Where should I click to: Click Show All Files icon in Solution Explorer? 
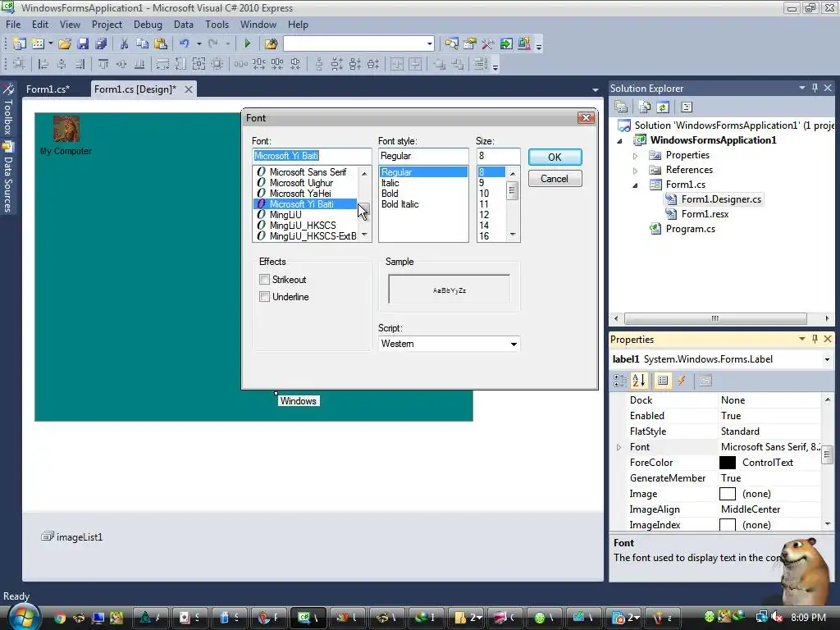[645, 107]
